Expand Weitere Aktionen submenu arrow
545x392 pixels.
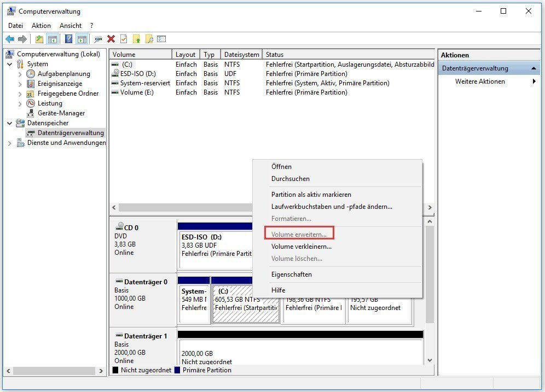[534, 81]
